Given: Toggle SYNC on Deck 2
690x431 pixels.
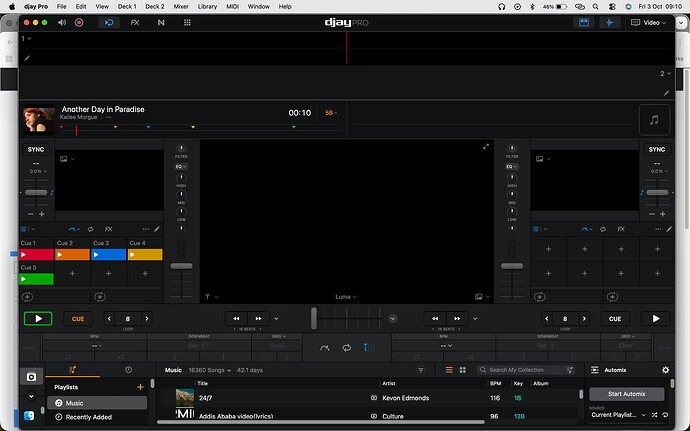Looking at the screenshot, I should point(656,149).
